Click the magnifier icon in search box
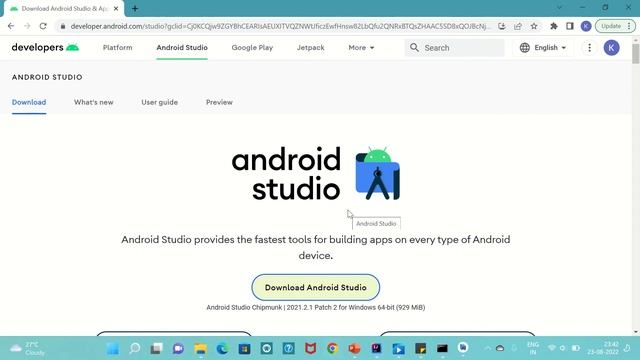Image resolution: width=640 pixels, height=360 pixels. click(x=414, y=48)
